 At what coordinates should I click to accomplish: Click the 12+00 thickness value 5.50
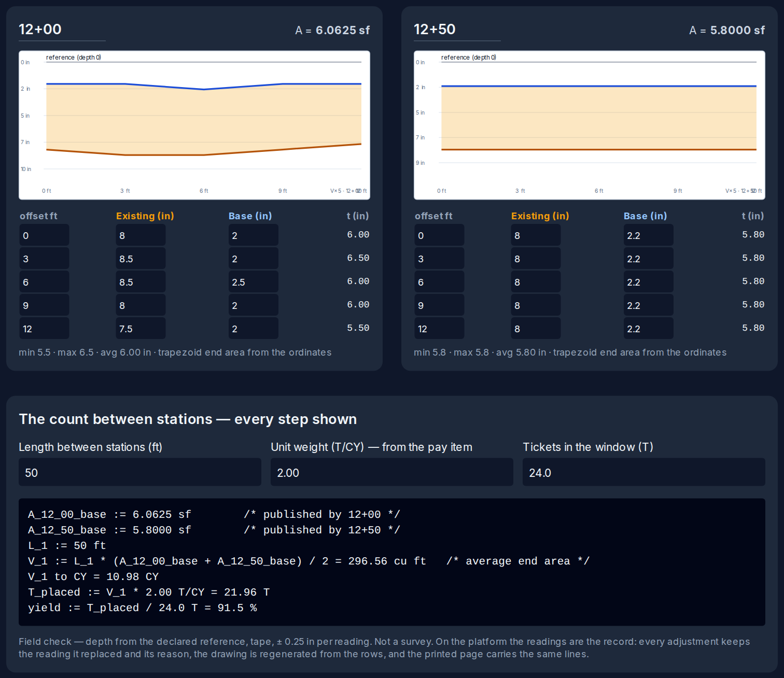pyautogui.click(x=358, y=328)
